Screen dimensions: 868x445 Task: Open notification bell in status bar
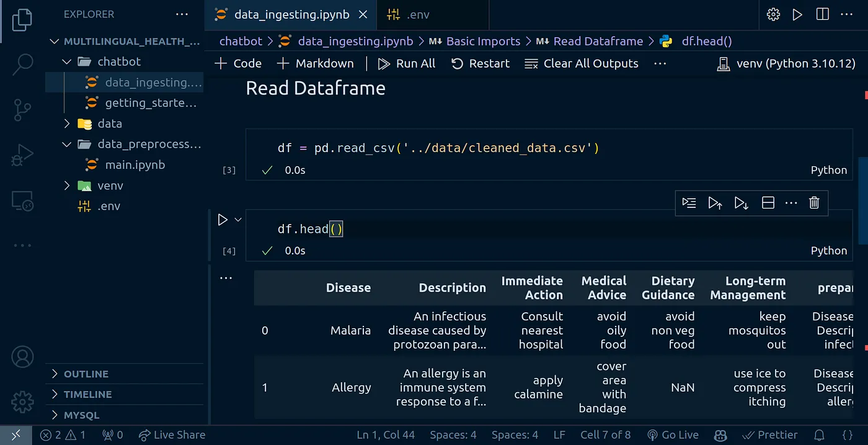(820, 435)
